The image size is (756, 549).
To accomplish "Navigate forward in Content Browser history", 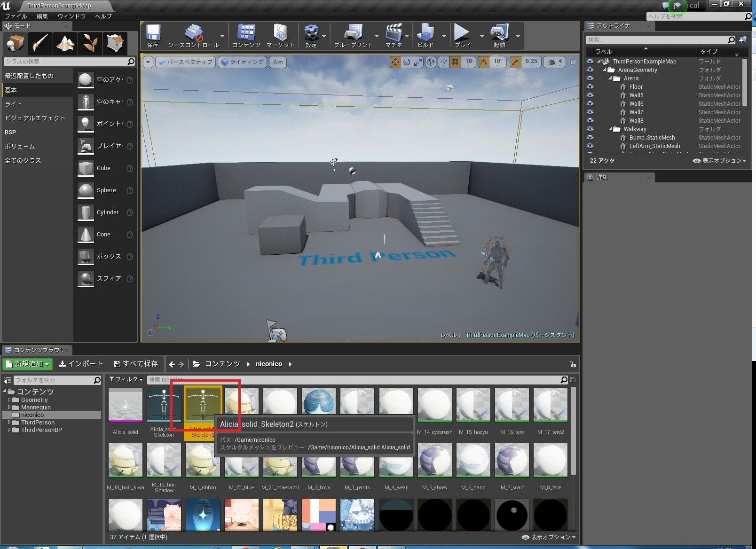I will (x=181, y=364).
